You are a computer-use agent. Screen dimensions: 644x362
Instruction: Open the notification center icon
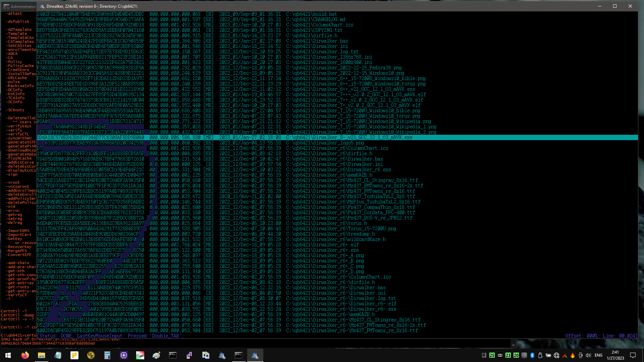pyautogui.click(x=633, y=355)
